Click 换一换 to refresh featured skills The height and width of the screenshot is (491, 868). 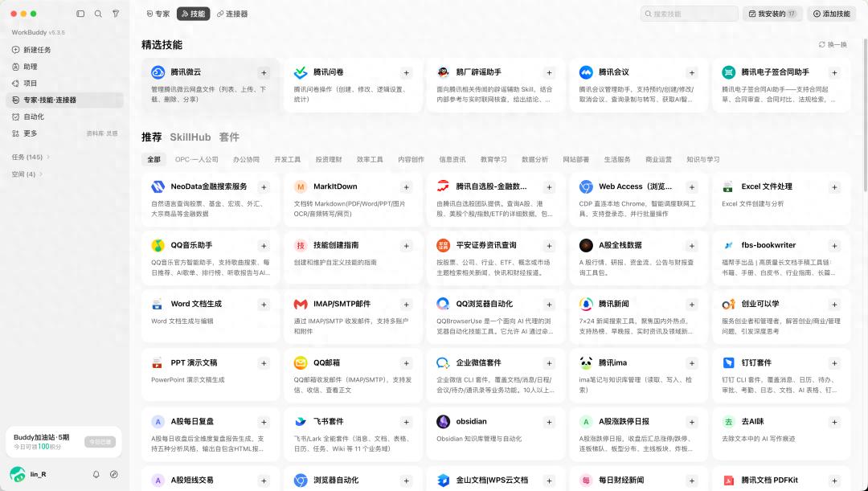click(833, 44)
